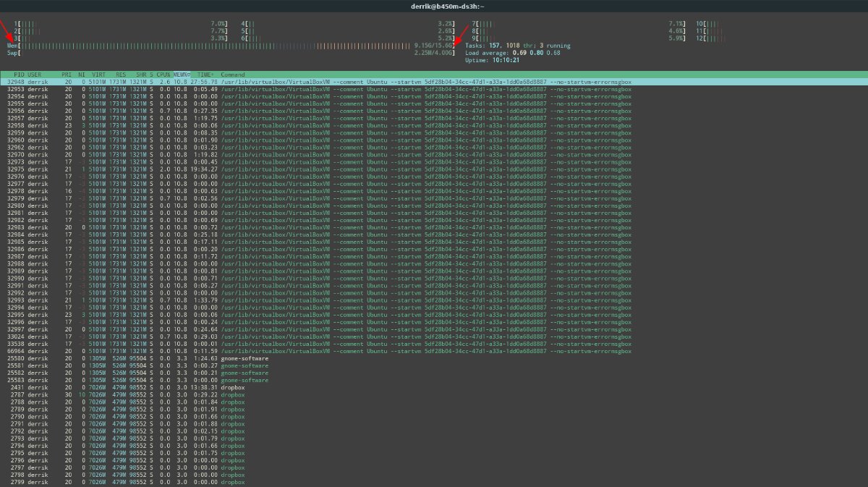Click the NI nice column header
Viewport: 868px width, 487px height.
[81, 75]
